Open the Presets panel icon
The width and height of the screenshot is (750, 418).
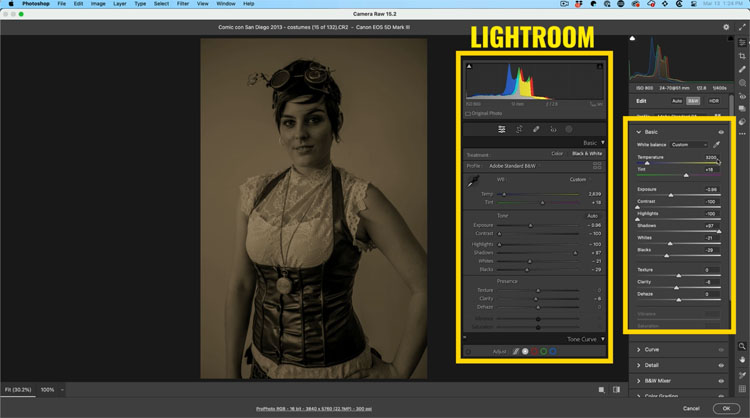click(x=742, y=121)
